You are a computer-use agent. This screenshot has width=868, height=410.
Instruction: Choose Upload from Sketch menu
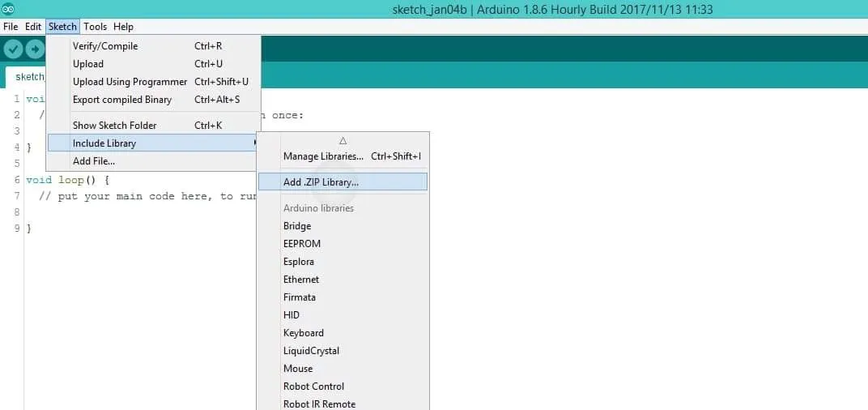[x=153, y=64]
